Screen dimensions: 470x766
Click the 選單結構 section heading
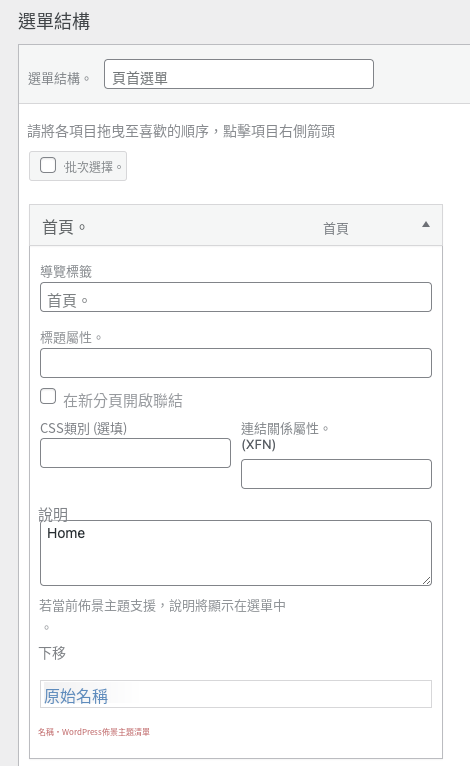click(x=54, y=21)
